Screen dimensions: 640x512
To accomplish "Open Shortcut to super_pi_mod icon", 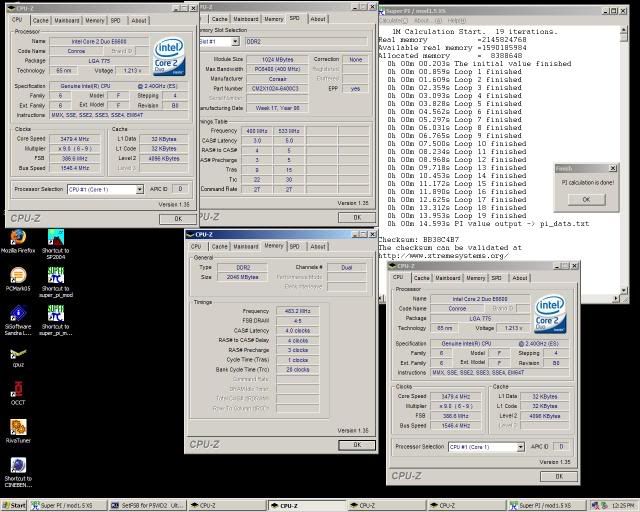I will pyautogui.click(x=54, y=276).
